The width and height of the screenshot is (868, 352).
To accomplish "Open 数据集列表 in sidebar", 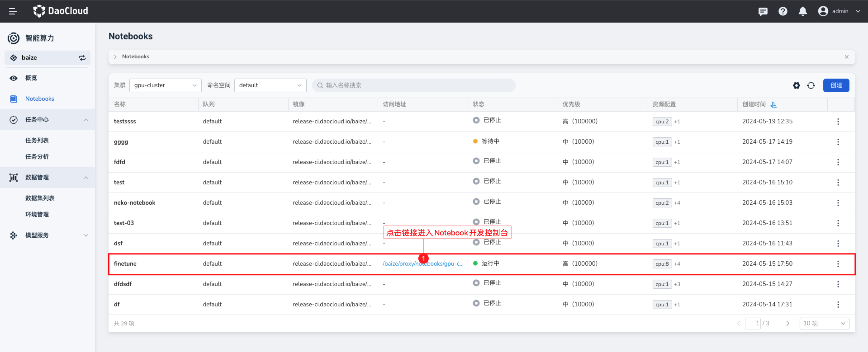I will pyautogui.click(x=40, y=198).
